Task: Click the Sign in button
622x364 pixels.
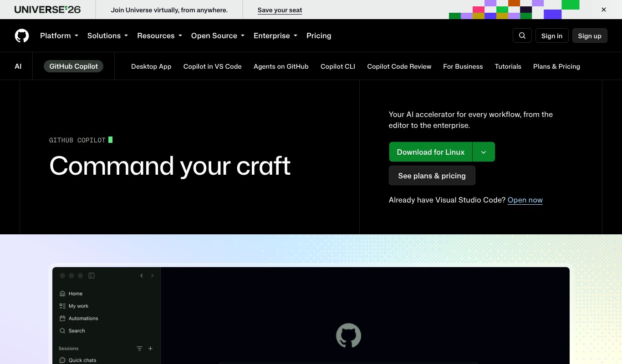Action: 552,35
